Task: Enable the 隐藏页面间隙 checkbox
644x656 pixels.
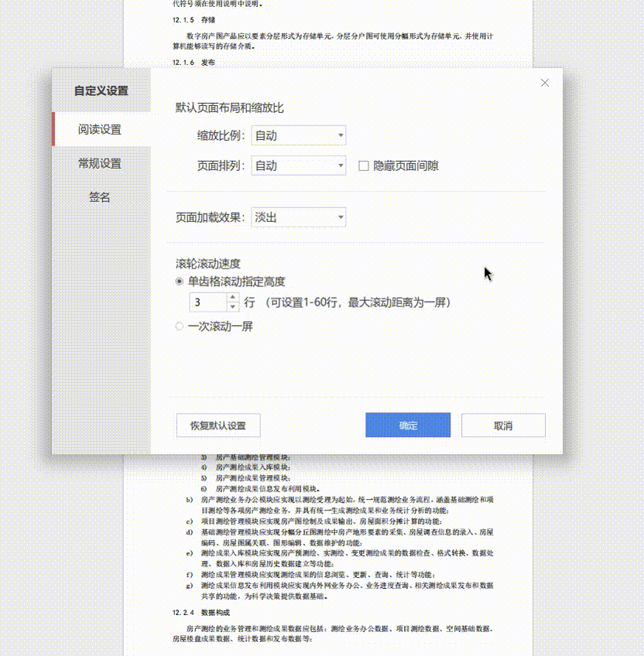Action: (x=364, y=166)
